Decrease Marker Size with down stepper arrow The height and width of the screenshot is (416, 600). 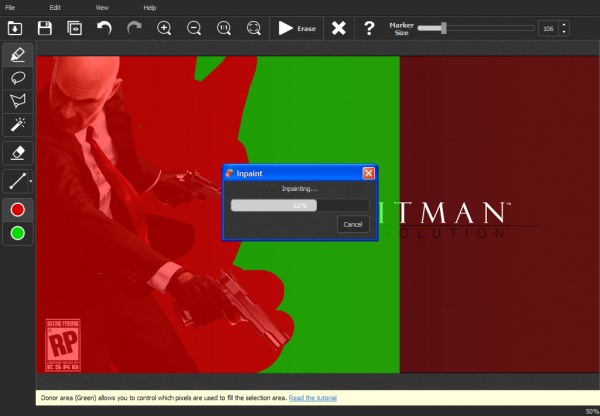pos(564,33)
